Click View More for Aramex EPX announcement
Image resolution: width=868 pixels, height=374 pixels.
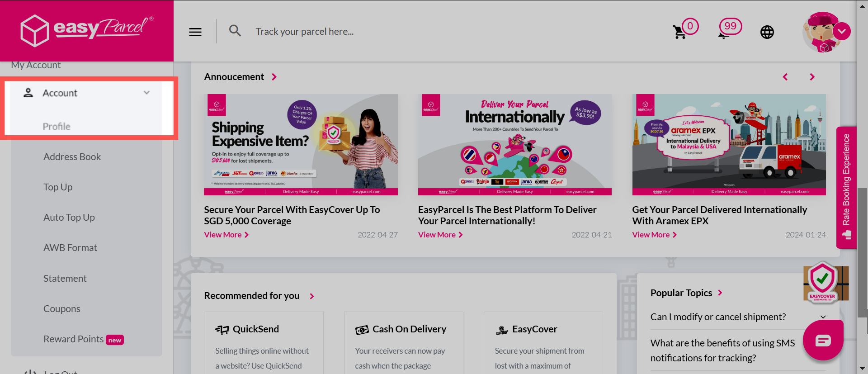click(x=655, y=235)
